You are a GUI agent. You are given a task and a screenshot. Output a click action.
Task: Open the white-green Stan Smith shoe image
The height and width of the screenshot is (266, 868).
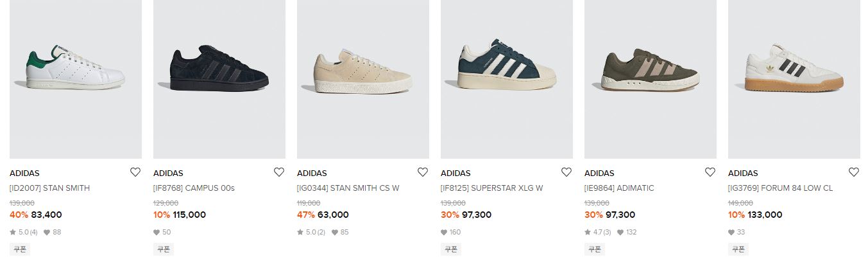76,78
